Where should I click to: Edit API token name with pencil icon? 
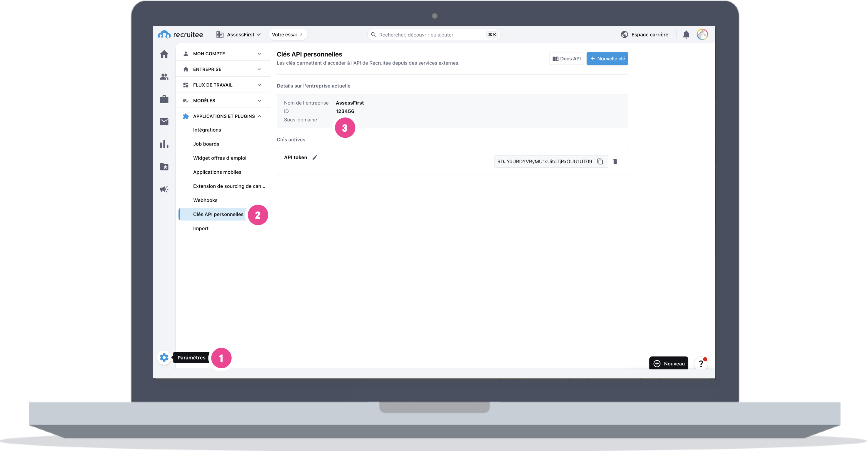pyautogui.click(x=315, y=157)
